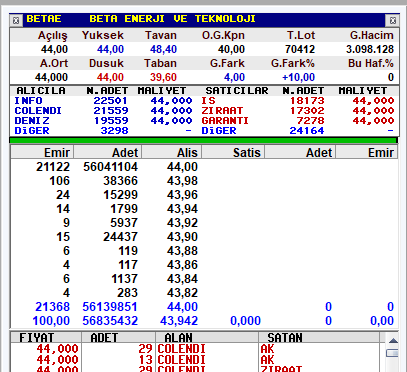Image resolution: width=407 pixels, height=372 pixels.
Task: Click the trade row with 13 lots
Action: [x=195, y=360]
